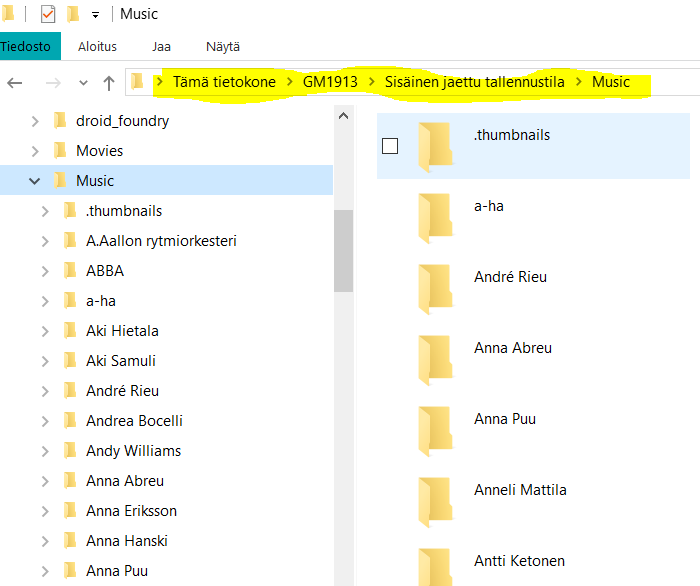The height and width of the screenshot is (586, 700).
Task: Click Tämä tietokone in the address path
Action: (224, 82)
